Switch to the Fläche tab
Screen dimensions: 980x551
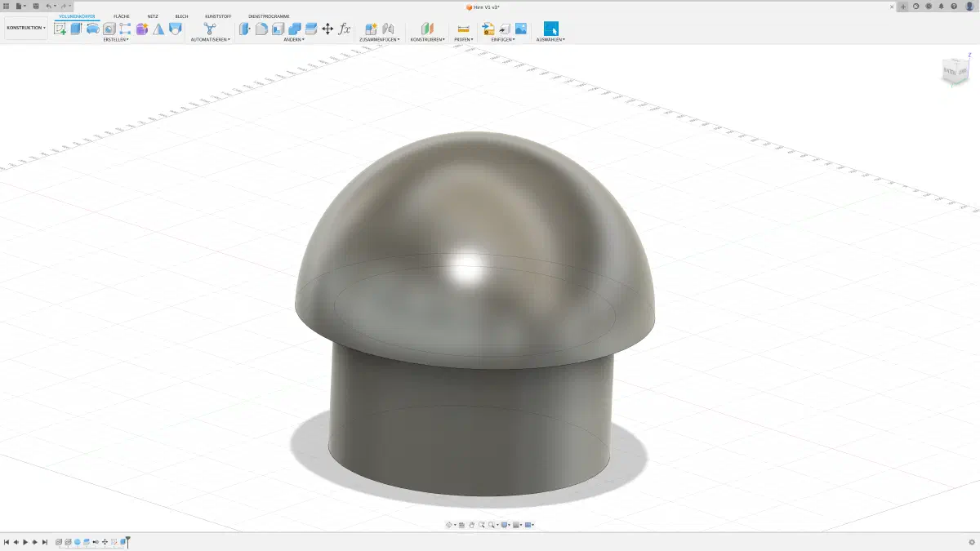point(121,16)
